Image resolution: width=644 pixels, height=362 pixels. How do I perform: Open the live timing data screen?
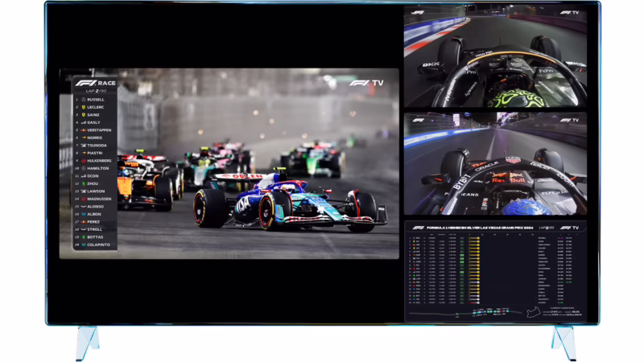[x=495, y=272]
